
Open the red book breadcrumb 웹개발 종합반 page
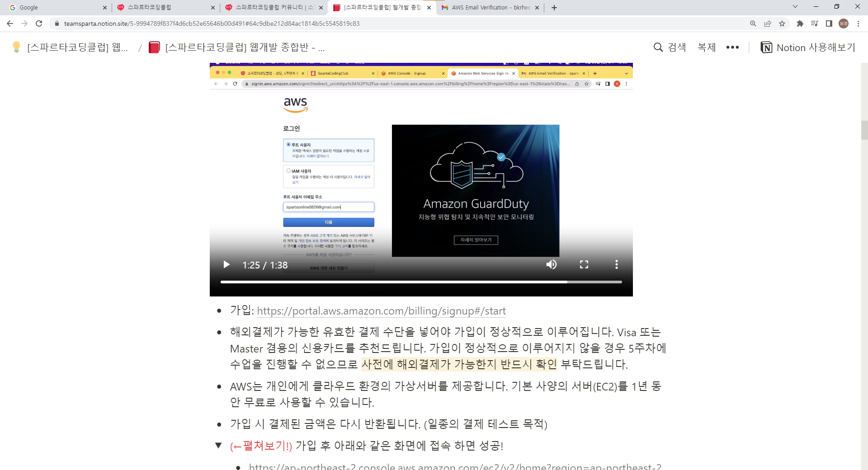coord(237,47)
